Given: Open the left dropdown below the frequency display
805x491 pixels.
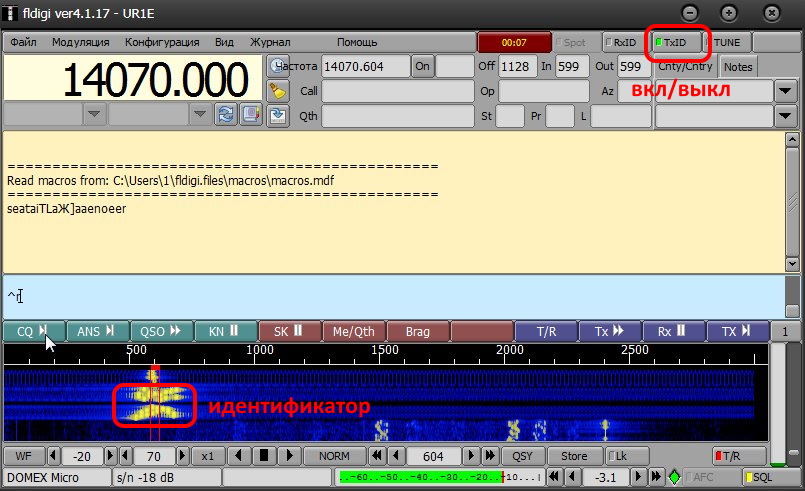Looking at the screenshot, I should [93, 114].
